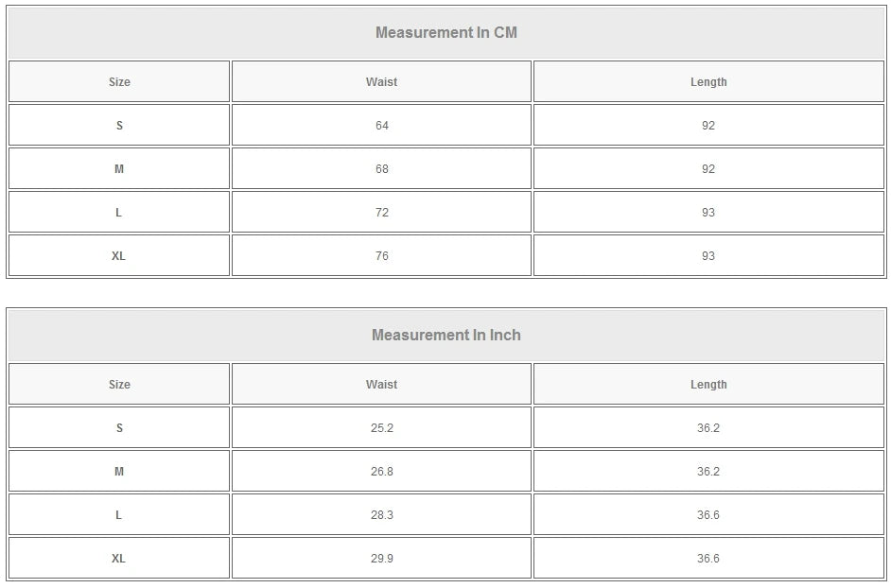Screen dimensions: 891x588
Task: Select the L size cell in the Inch table
Action: point(119,515)
